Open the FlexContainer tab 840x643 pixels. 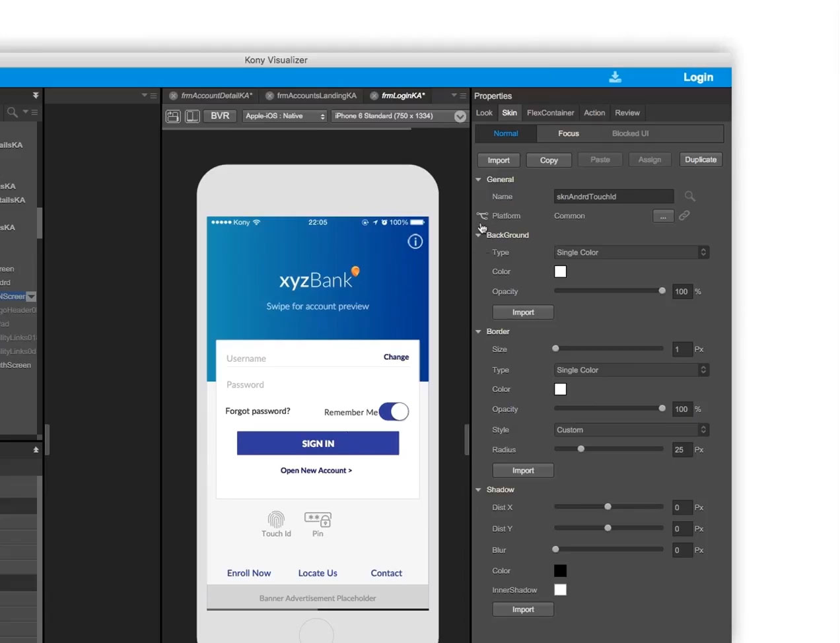tap(550, 113)
